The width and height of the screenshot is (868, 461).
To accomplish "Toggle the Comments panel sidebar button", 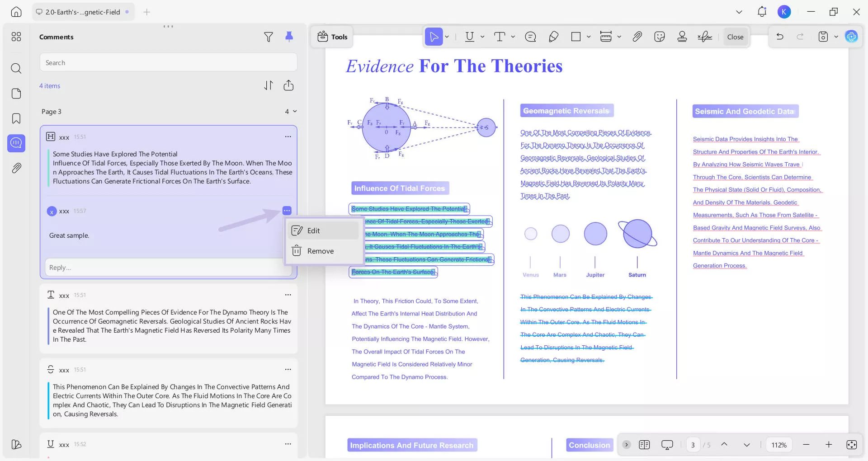I will (16, 143).
